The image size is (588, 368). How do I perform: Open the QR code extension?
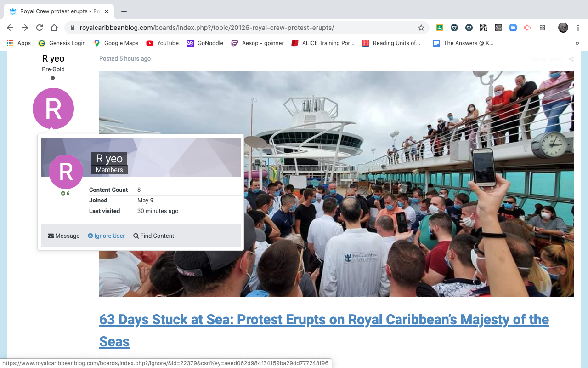pos(483,28)
